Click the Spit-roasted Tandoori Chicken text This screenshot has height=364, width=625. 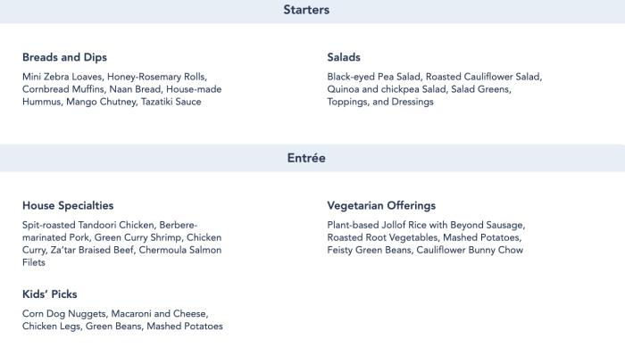click(x=87, y=225)
